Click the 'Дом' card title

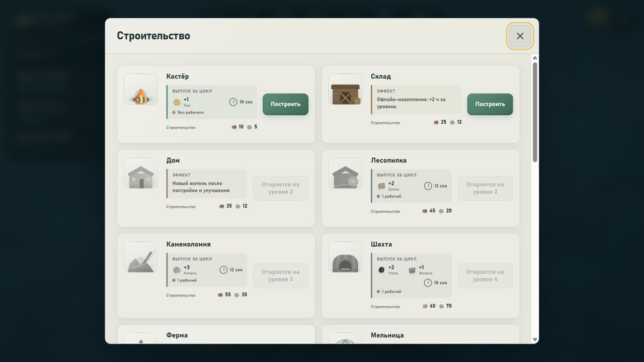coord(173,160)
